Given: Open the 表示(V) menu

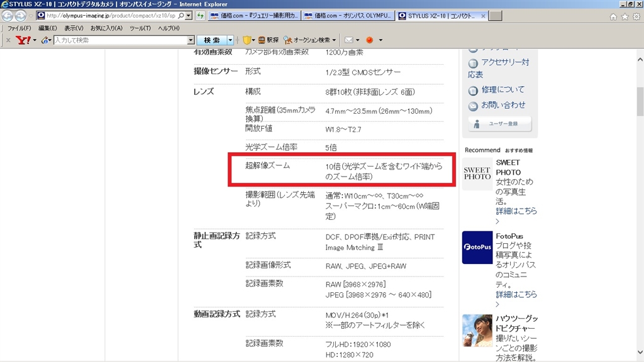Looking at the screenshot, I should (x=74, y=28).
